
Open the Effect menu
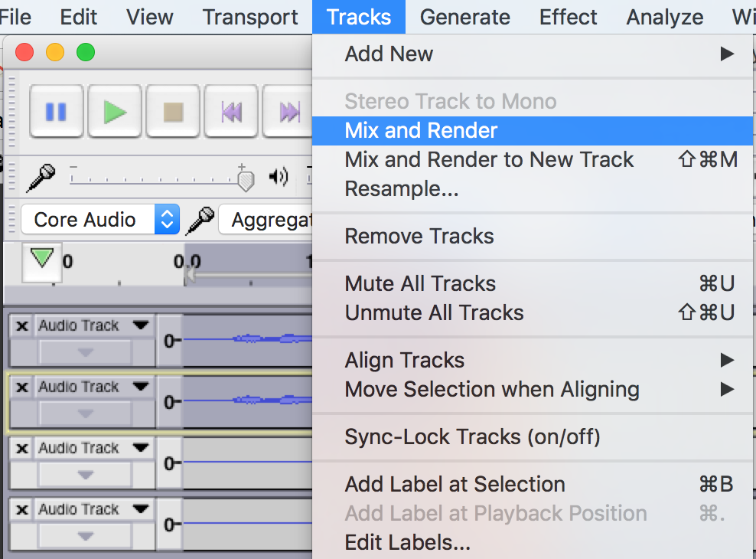point(568,17)
